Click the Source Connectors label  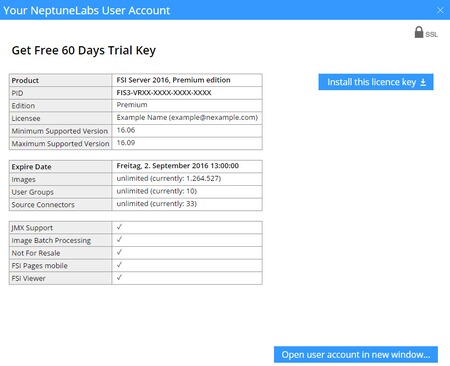[x=43, y=205]
